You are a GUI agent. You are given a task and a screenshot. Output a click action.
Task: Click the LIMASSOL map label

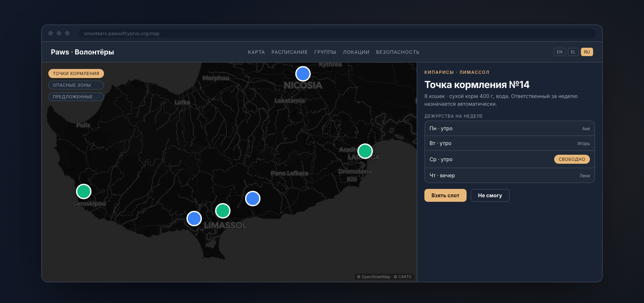225,225
